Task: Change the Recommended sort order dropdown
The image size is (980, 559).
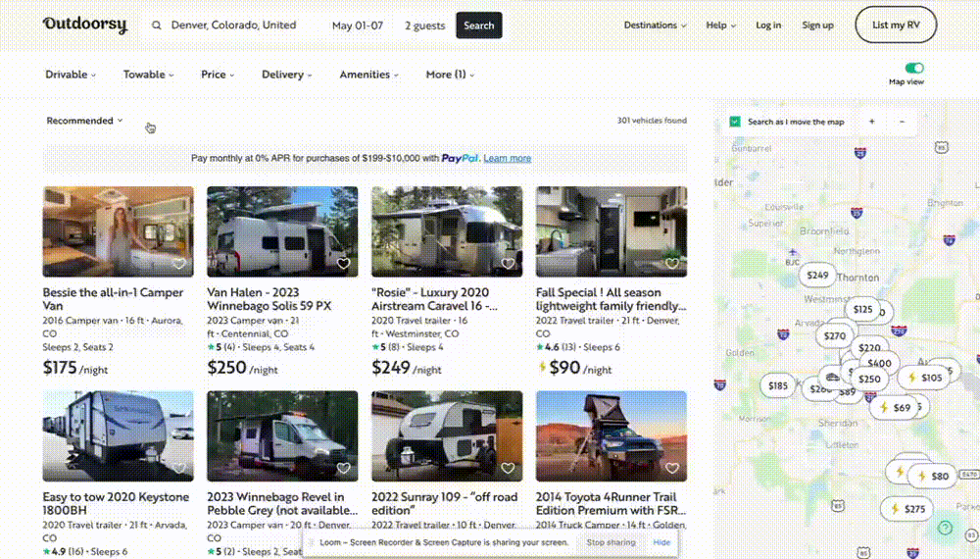Action: click(x=84, y=121)
